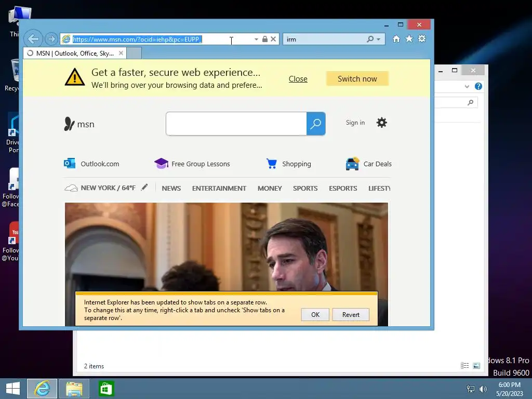532x399 pixels.
Task: Click the Switch now button
Action: (357, 79)
